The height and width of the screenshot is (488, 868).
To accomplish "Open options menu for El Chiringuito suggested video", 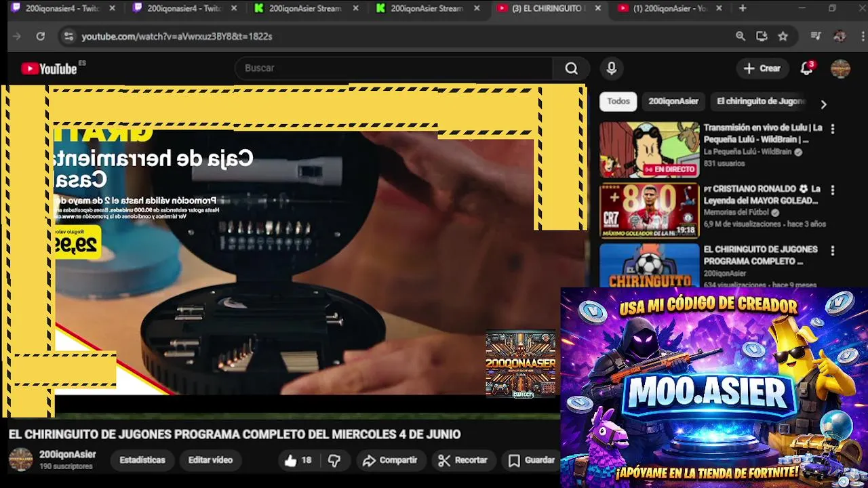I will 832,251.
